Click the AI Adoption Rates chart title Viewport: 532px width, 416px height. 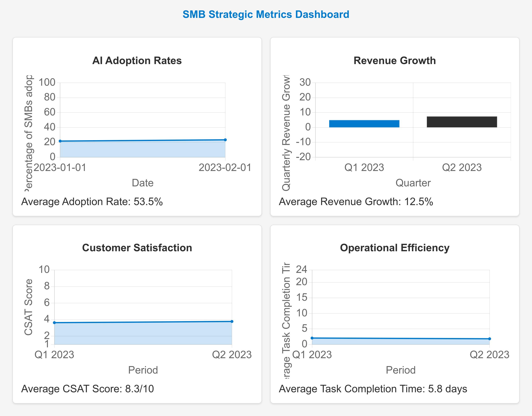[x=137, y=61]
